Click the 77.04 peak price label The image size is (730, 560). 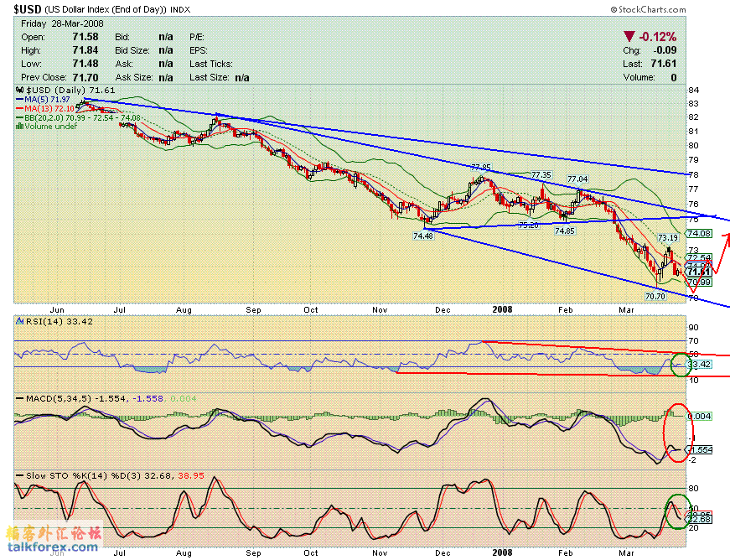(577, 179)
